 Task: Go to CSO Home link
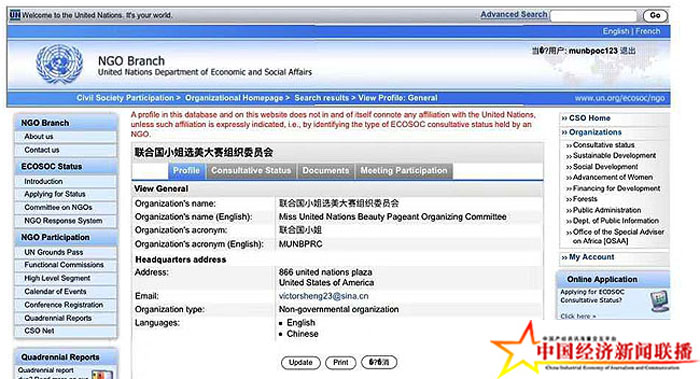(589, 118)
